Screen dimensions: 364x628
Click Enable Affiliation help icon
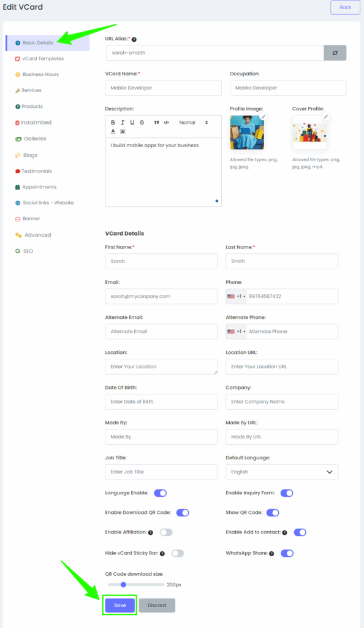tap(151, 533)
